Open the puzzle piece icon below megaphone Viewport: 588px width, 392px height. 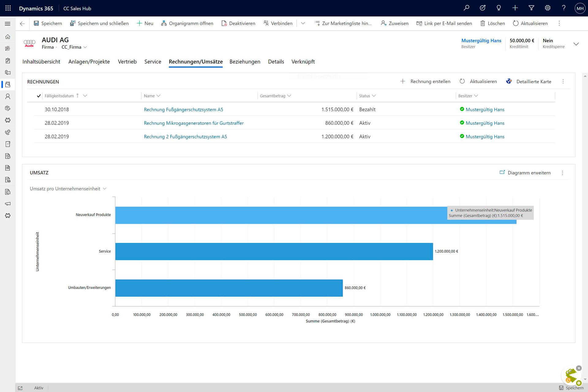coord(8,216)
